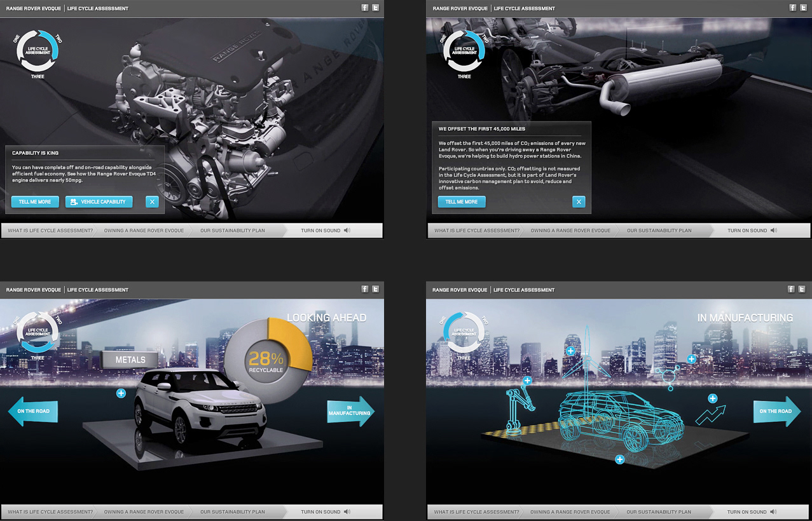
Task: Click Twitter icon in the Looking Ahead panel
Action: 376,289
